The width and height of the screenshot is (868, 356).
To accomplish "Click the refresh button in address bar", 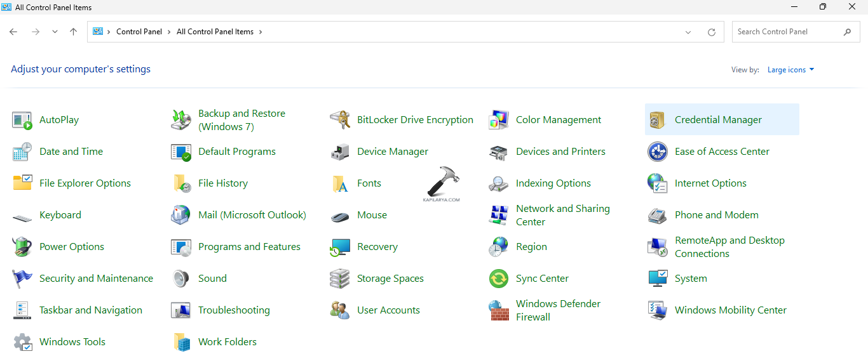I will pyautogui.click(x=712, y=32).
